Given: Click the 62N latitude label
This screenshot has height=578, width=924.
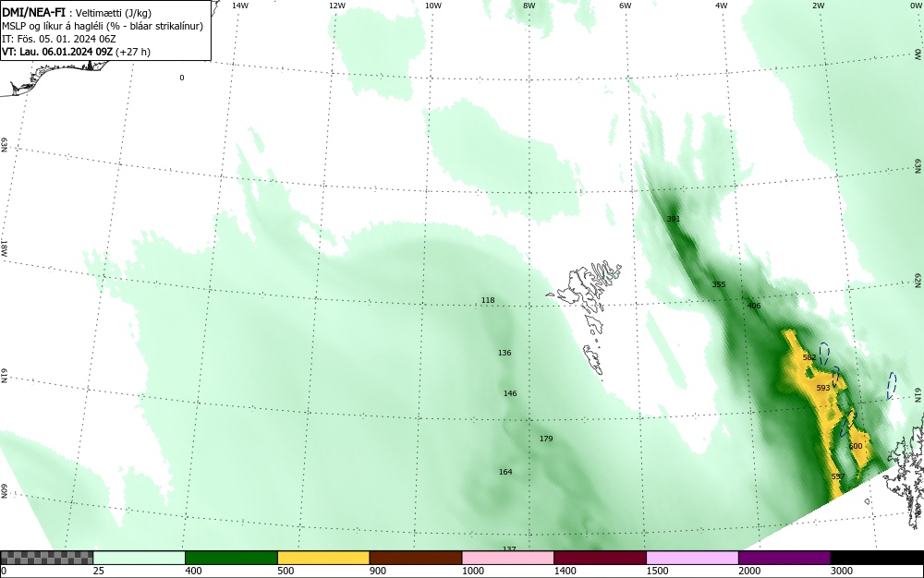Looking at the screenshot, I should tap(918, 281).
